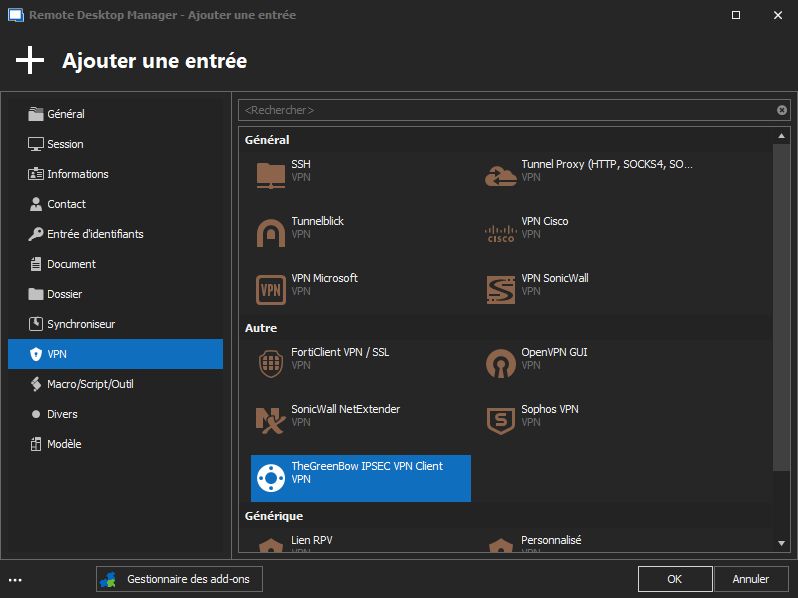The width and height of the screenshot is (798, 598).
Task: Select the VPN SonicWall icon
Action: click(500, 289)
